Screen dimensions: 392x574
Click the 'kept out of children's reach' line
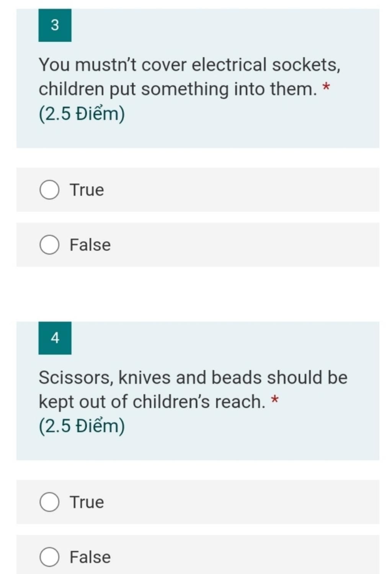(x=152, y=402)
